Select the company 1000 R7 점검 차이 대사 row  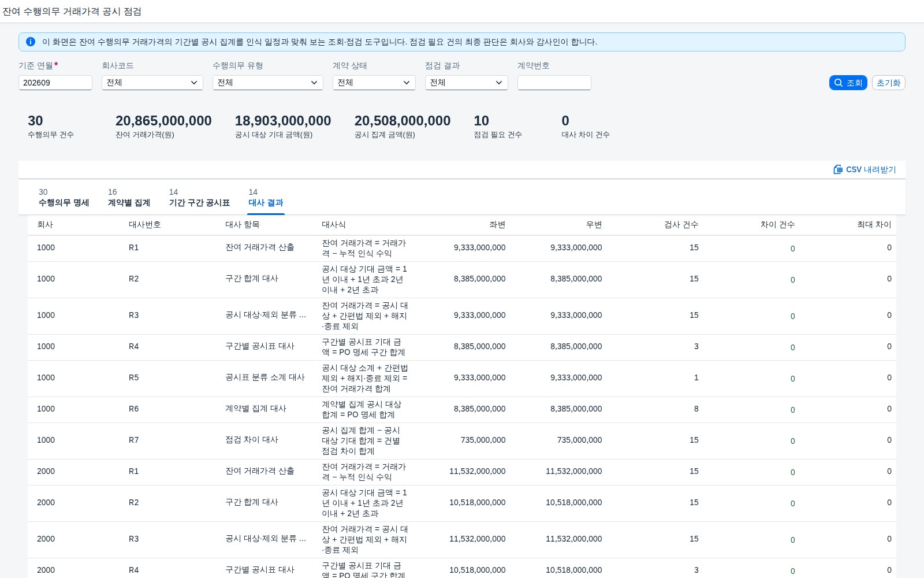[462, 440]
